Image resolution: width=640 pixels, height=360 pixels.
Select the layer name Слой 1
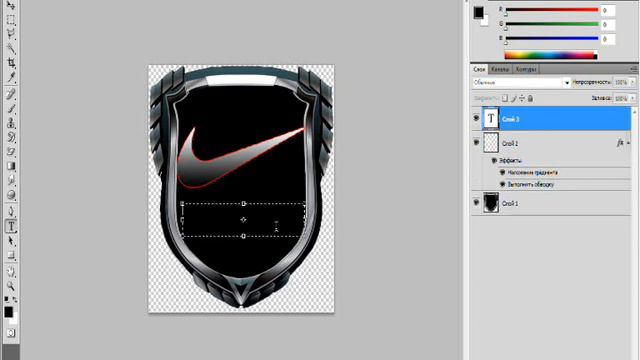click(x=510, y=203)
